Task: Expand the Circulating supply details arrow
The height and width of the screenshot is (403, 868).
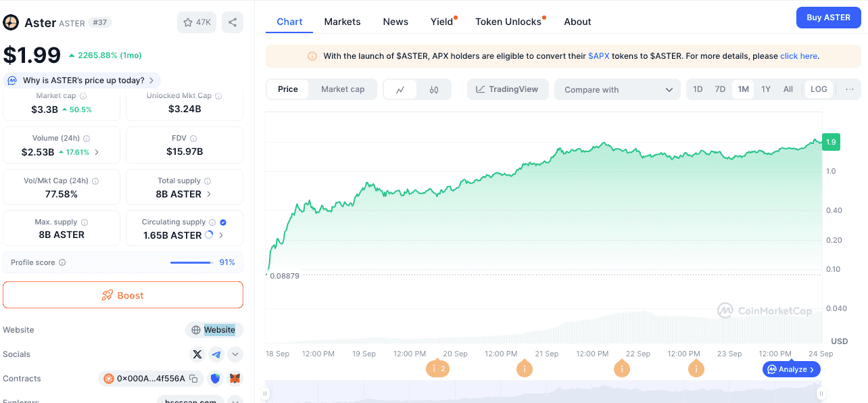Action: click(222, 235)
